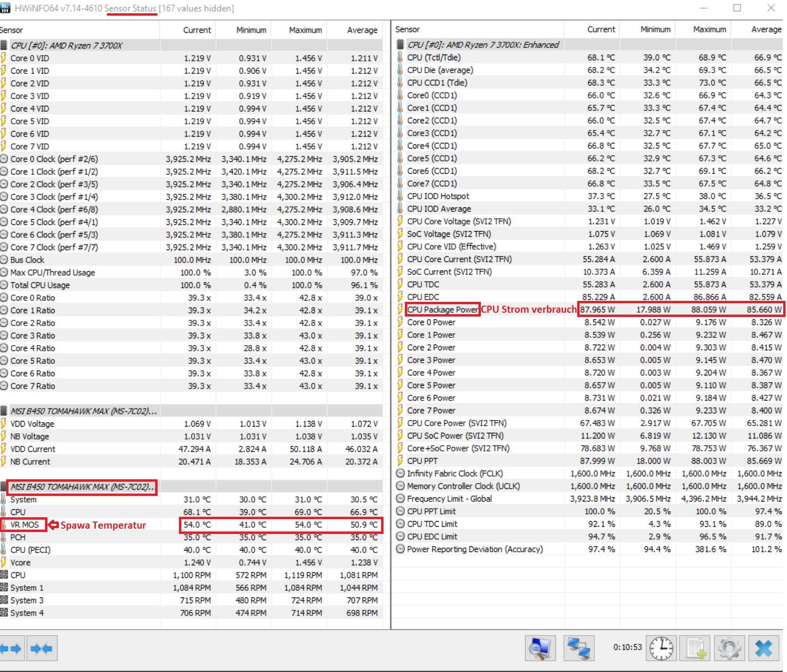
Task: Click clock icon beside Bus Clock
Action: [x=4, y=260]
